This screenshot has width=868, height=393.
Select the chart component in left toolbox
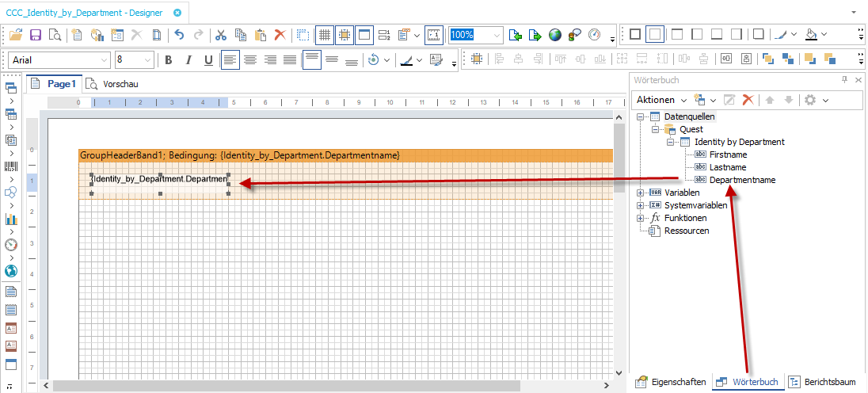tap(11, 219)
